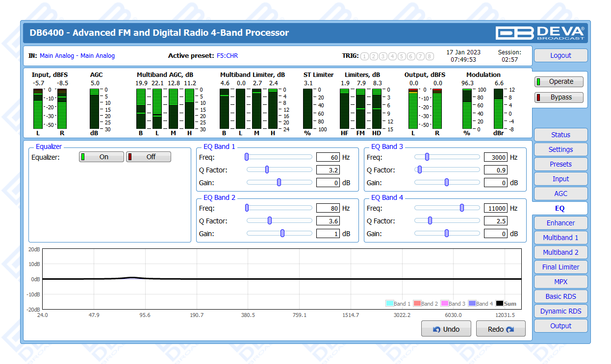Open the Final Limiter page
Screen dimensions: 611x364
[560, 267]
